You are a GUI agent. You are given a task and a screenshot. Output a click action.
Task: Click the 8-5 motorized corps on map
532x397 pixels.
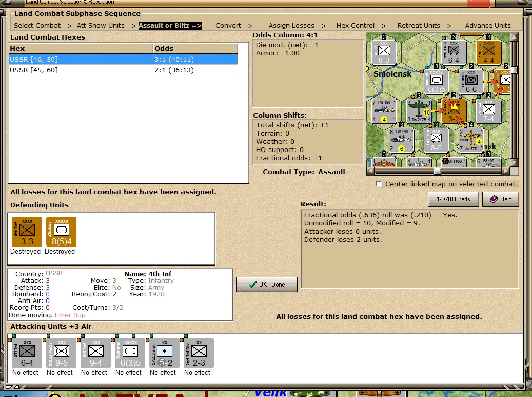coord(436,140)
